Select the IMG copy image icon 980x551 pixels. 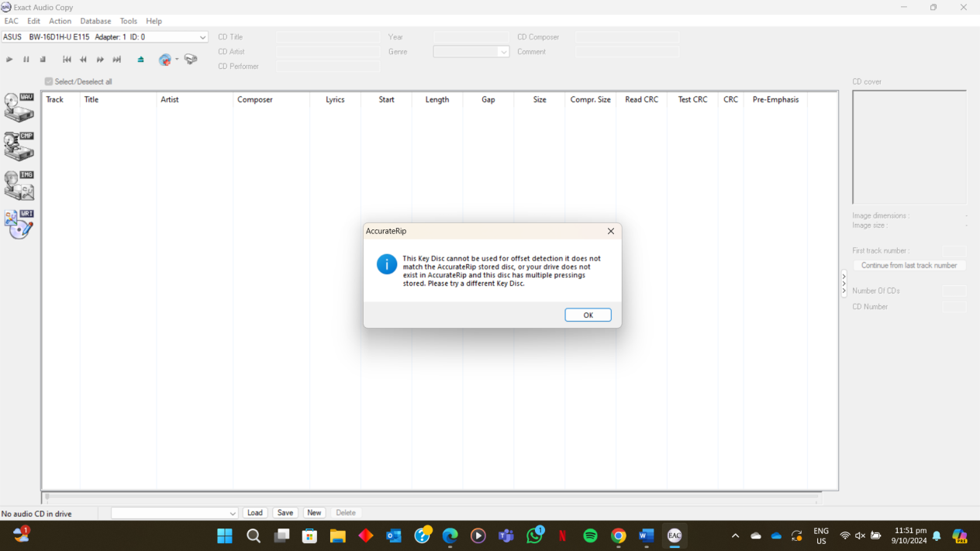19,186
